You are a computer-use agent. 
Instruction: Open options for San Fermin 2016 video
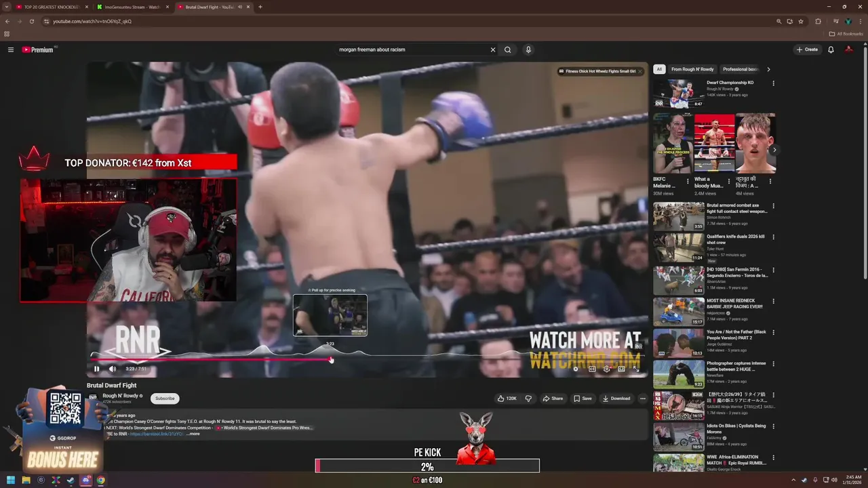[x=773, y=270]
